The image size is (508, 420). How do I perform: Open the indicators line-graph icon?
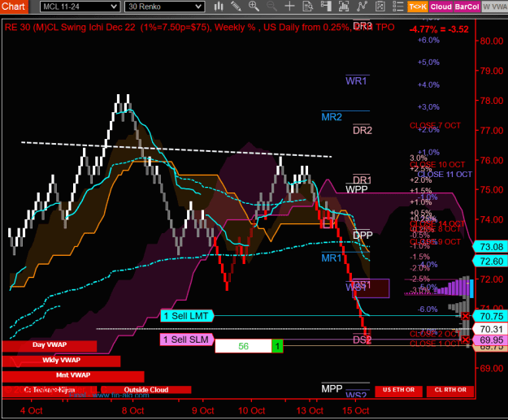point(362,6)
